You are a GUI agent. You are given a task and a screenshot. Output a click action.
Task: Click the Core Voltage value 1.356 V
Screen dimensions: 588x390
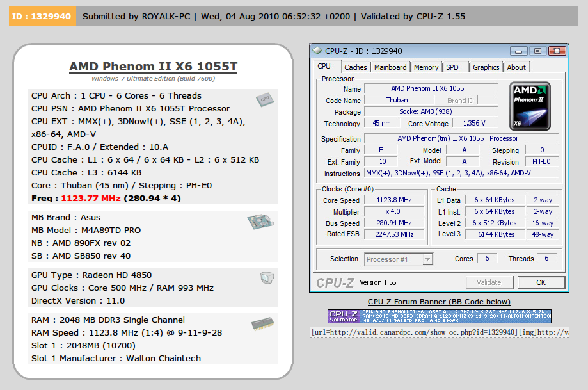click(x=475, y=123)
